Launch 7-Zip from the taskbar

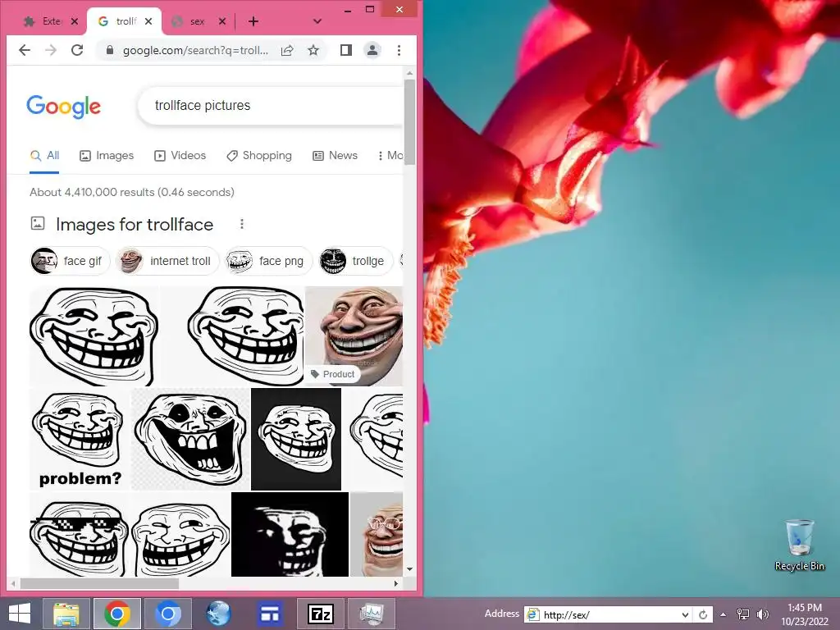tap(321, 614)
